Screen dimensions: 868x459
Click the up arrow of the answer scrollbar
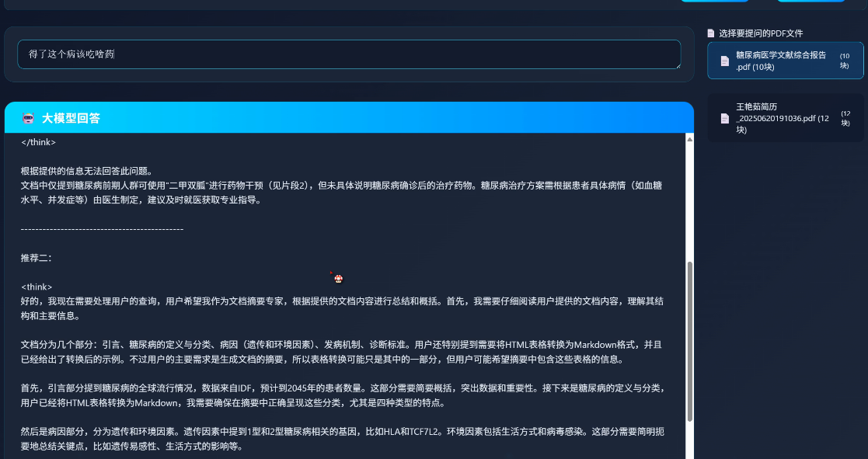pyautogui.click(x=690, y=139)
